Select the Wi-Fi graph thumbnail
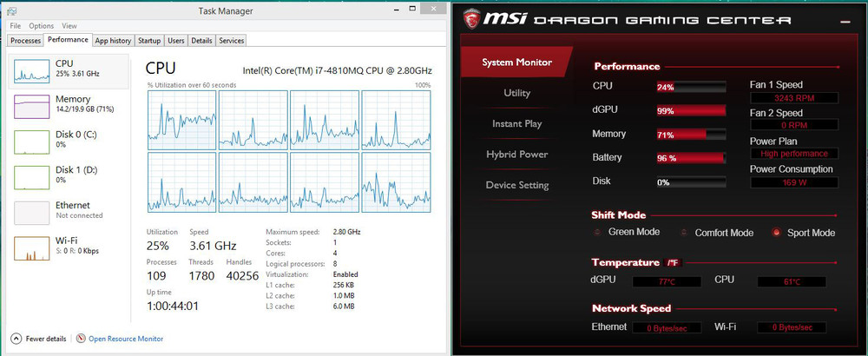This screenshot has width=868, height=356. point(31,248)
